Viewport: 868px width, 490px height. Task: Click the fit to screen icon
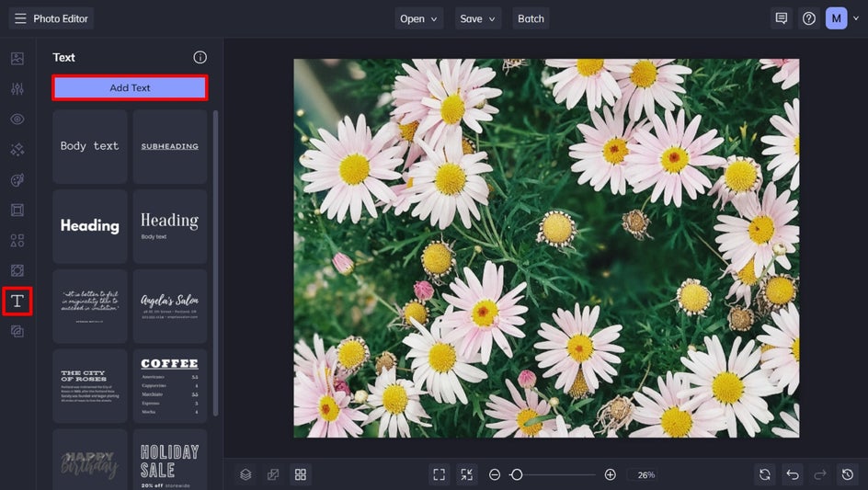click(x=440, y=474)
